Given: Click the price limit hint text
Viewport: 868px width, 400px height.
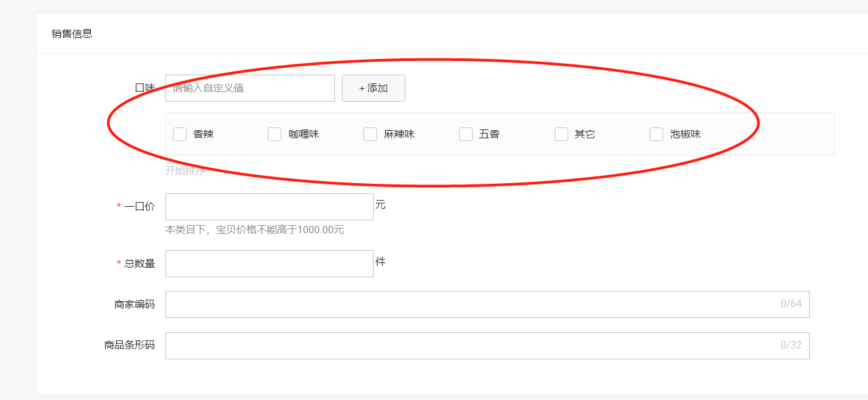Looking at the screenshot, I should (x=254, y=230).
